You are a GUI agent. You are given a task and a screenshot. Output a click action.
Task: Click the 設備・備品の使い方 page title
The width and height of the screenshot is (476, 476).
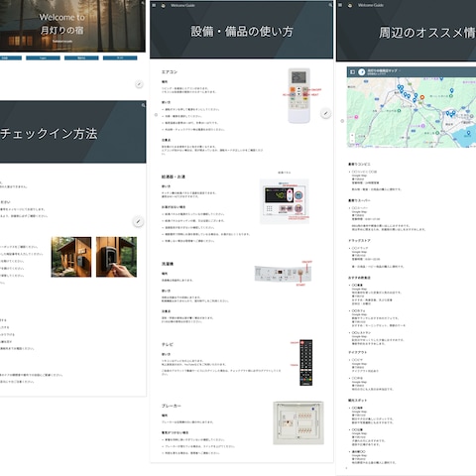(x=242, y=32)
